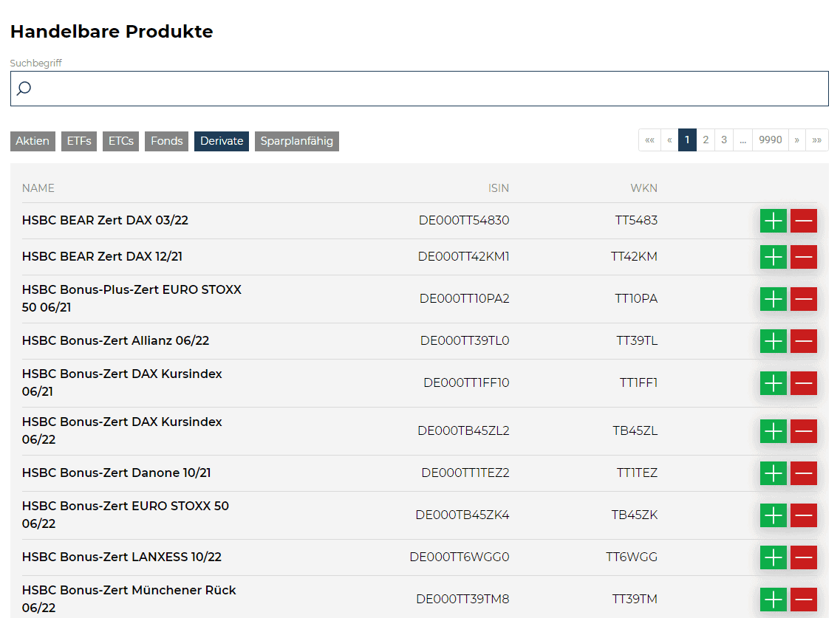Go to page 2 of results

706,140
